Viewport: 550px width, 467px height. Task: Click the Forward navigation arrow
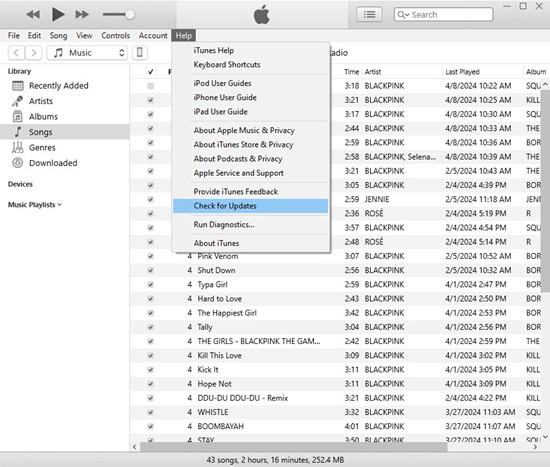[34, 53]
